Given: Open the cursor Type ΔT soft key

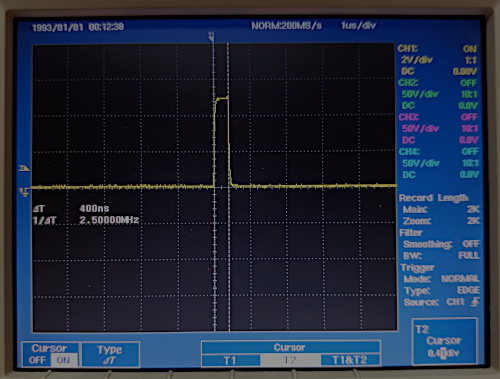Looking at the screenshot, I should click(110, 354).
